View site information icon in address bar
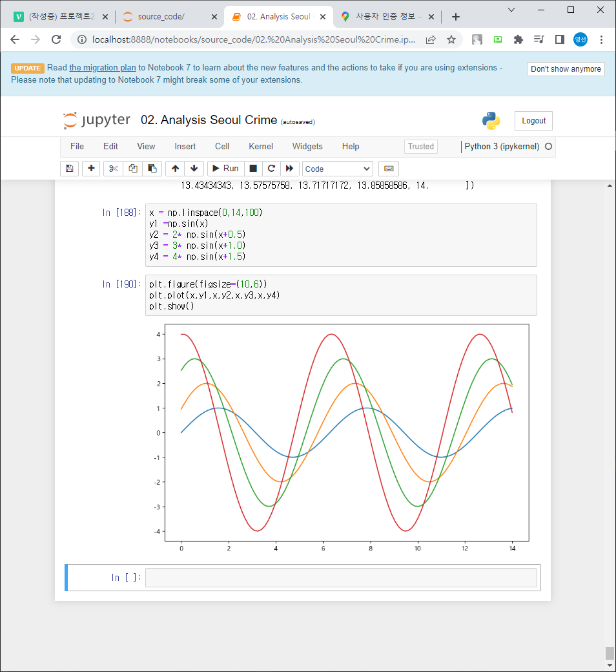The height and width of the screenshot is (672, 616). pyautogui.click(x=81, y=40)
